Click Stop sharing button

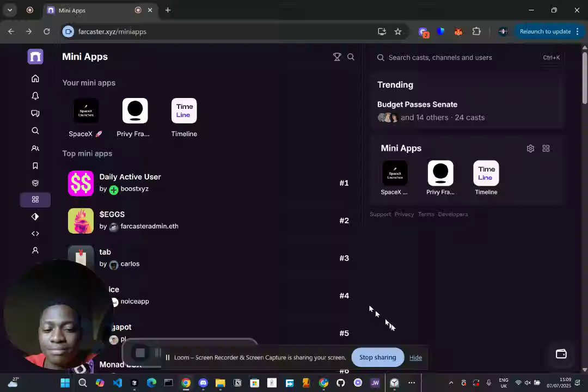378,358
